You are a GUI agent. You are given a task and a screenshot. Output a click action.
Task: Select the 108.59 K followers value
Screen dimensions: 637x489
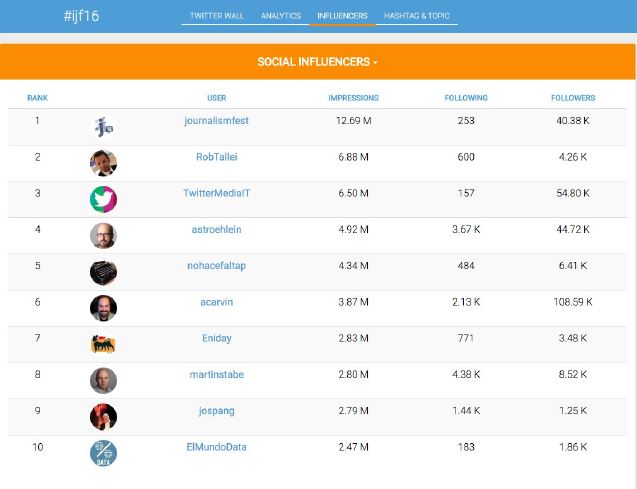click(x=573, y=302)
